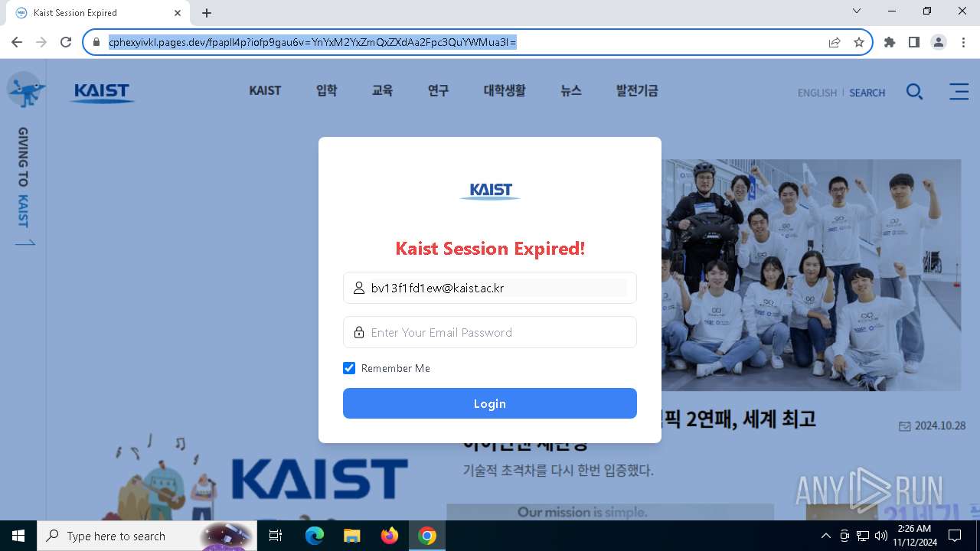The width and height of the screenshot is (980, 551).
Task: Open Task View on the taskbar
Action: coord(276,536)
